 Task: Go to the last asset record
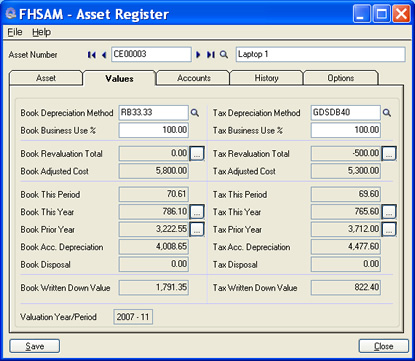[211, 55]
